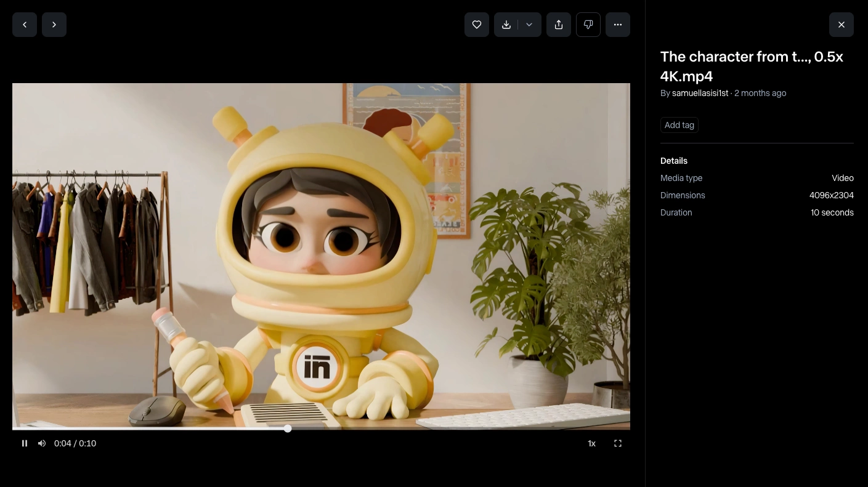Viewport: 868px width, 487px height.
Task: Select the 4096x2304 dimensions value
Action: (832, 195)
